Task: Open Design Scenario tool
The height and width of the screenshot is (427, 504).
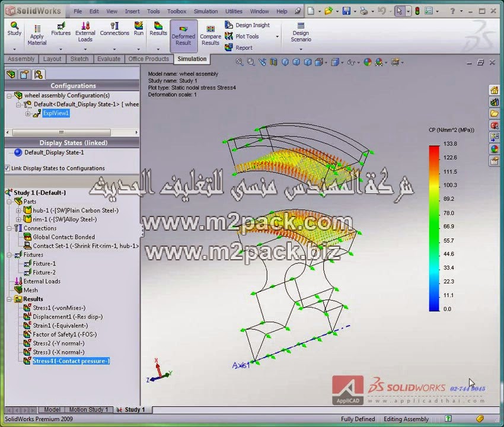Action: (x=301, y=32)
